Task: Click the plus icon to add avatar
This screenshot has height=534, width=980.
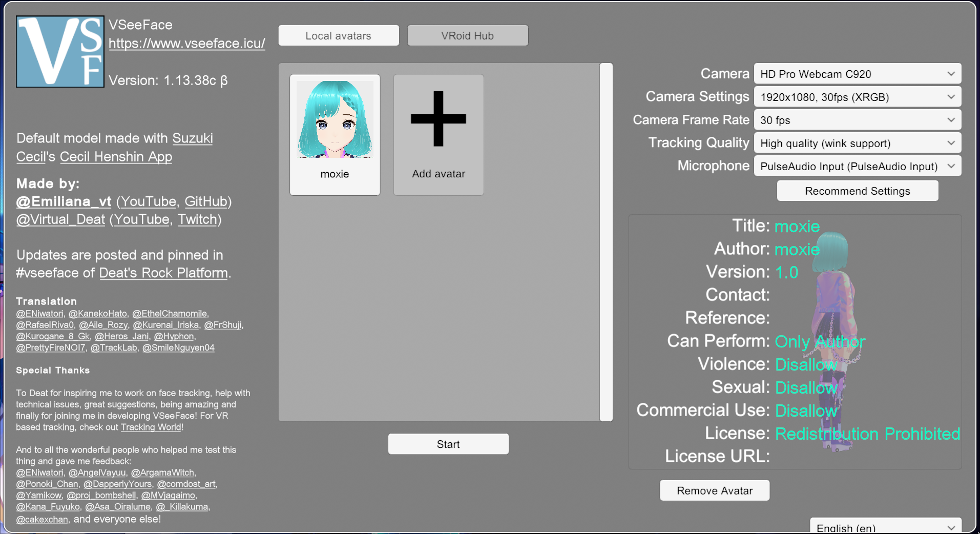Action: click(x=439, y=119)
